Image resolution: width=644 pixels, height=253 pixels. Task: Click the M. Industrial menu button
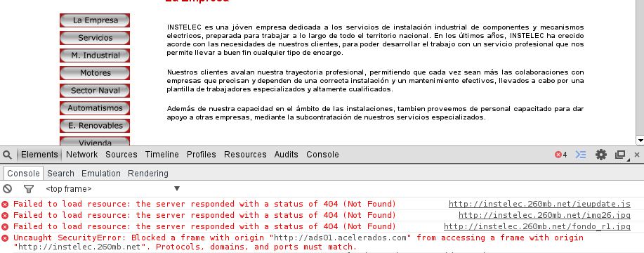(95, 56)
